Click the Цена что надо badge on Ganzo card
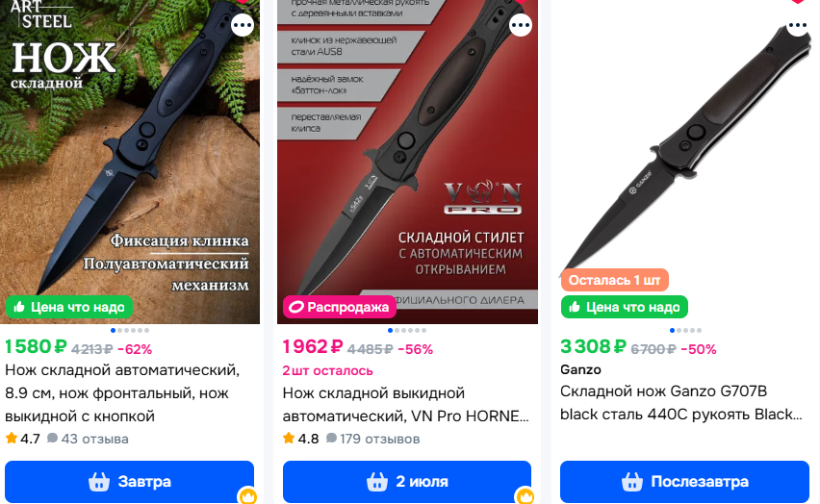The width and height of the screenshot is (820, 504). tap(625, 307)
